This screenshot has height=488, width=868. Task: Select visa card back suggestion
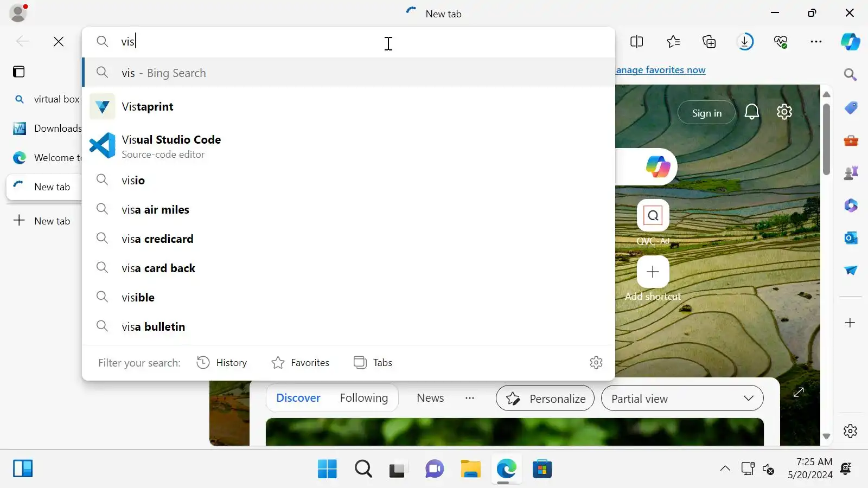(348, 268)
